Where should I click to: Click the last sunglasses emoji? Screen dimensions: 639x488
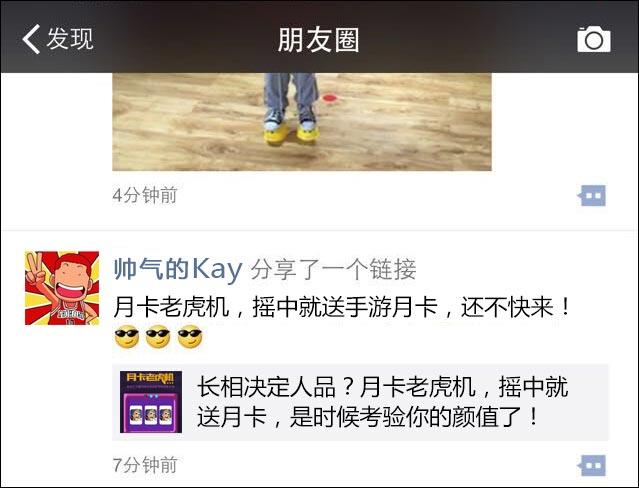(x=190, y=337)
